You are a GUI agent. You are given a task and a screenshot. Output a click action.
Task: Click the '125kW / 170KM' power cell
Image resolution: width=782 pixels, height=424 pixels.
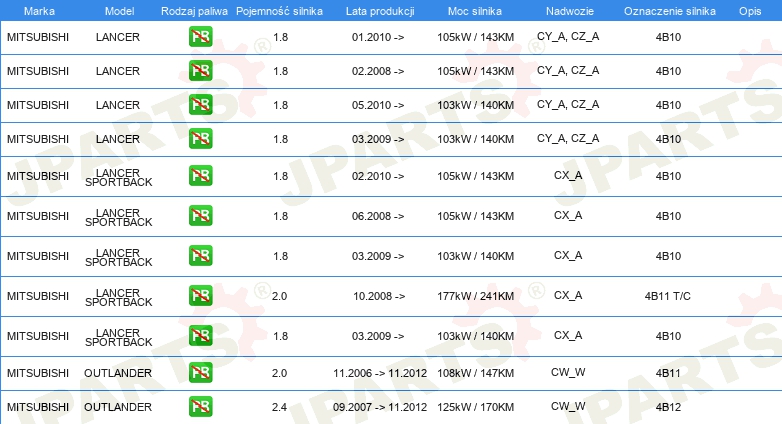(x=476, y=407)
